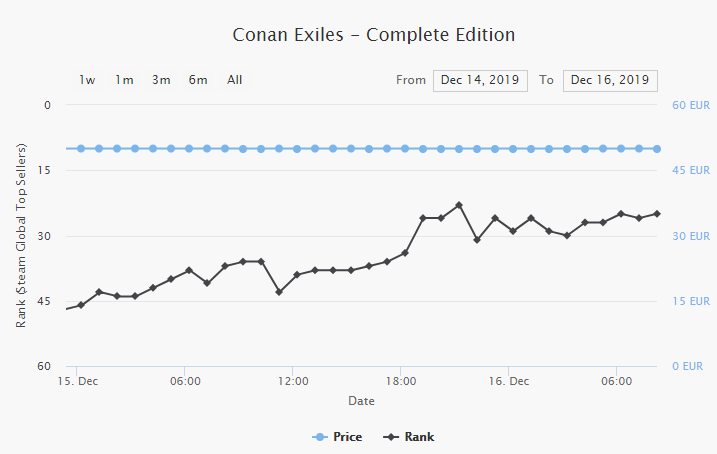
Task: Choose the 3m range option
Action: point(161,80)
